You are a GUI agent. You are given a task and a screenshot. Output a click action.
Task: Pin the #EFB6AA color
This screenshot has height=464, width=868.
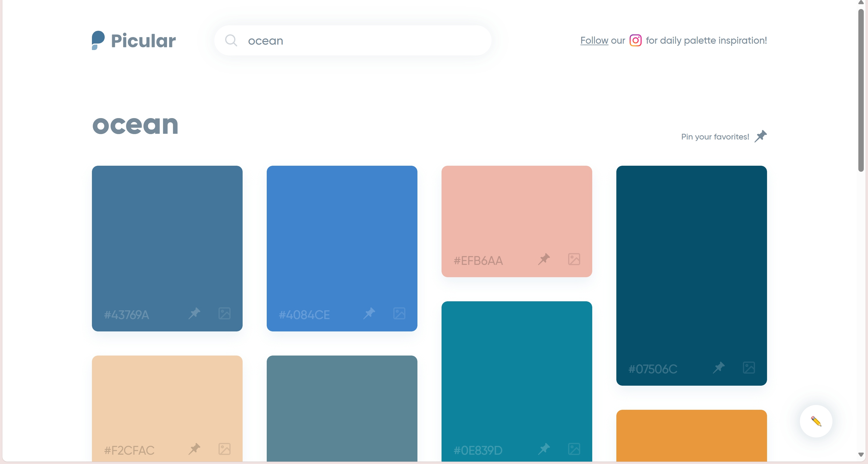point(543,259)
